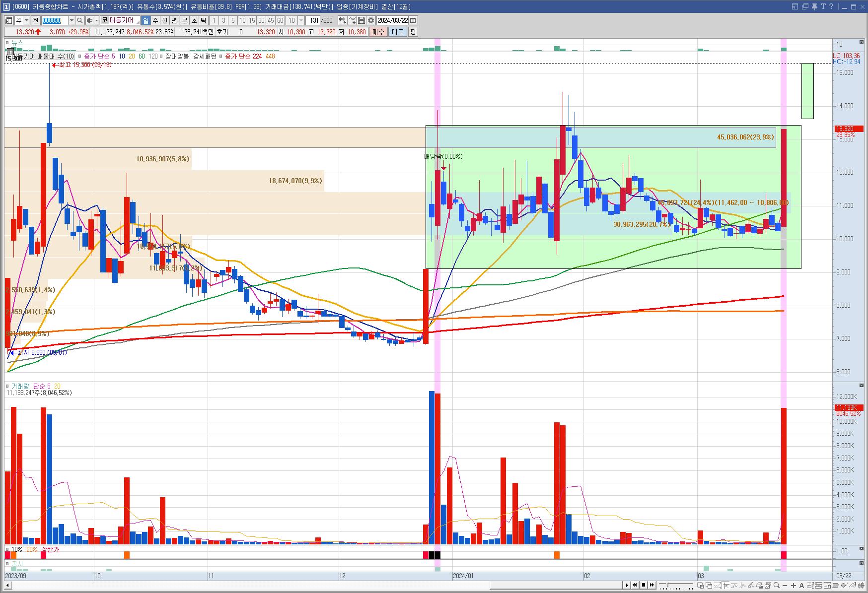
Task: Select the 월 (monthly) period toggle
Action: pyautogui.click(x=164, y=20)
